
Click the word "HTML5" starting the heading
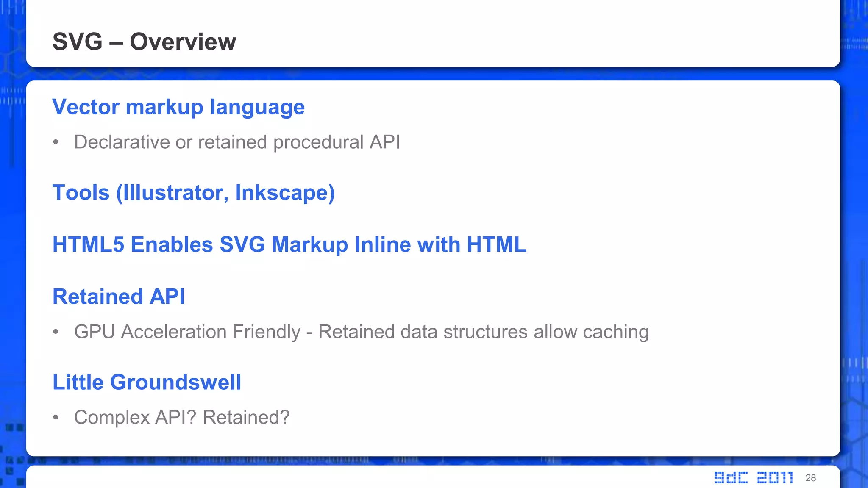tap(88, 244)
